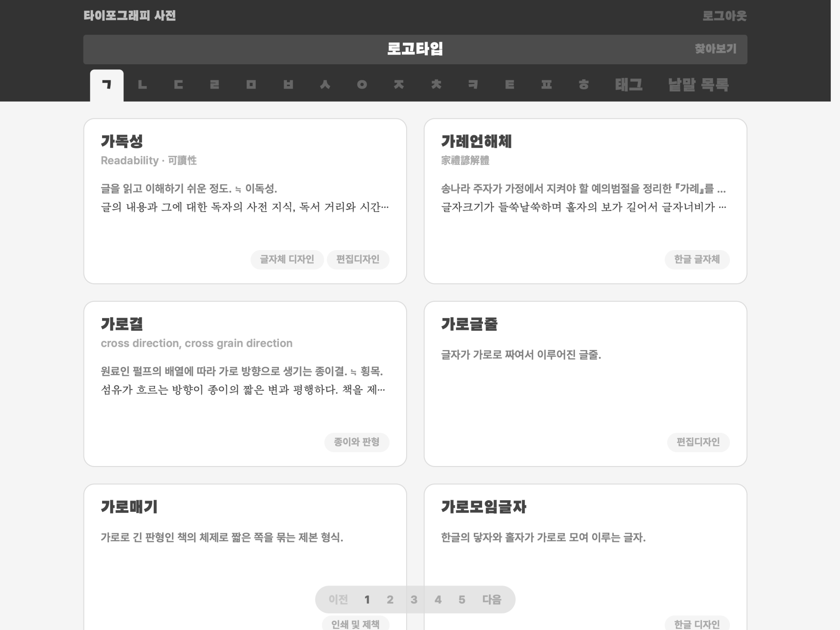Image resolution: width=840 pixels, height=630 pixels.
Task: Go to page 3 in pagination
Action: click(x=414, y=600)
